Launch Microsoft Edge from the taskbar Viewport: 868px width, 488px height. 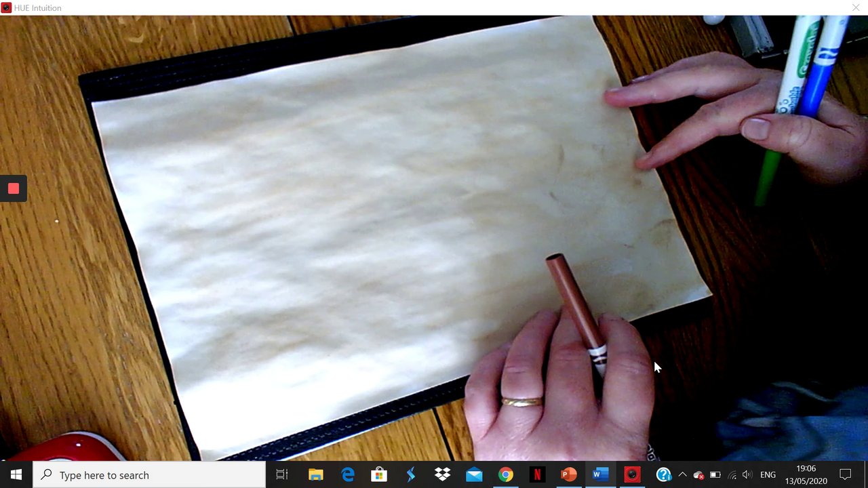click(x=347, y=474)
